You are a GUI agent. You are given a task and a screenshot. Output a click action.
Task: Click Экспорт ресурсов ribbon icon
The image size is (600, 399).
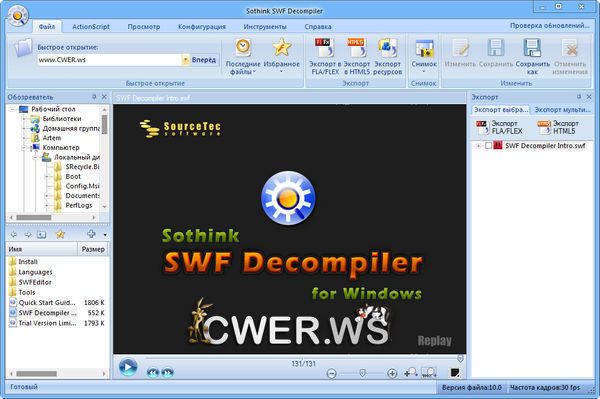pyautogui.click(x=387, y=57)
